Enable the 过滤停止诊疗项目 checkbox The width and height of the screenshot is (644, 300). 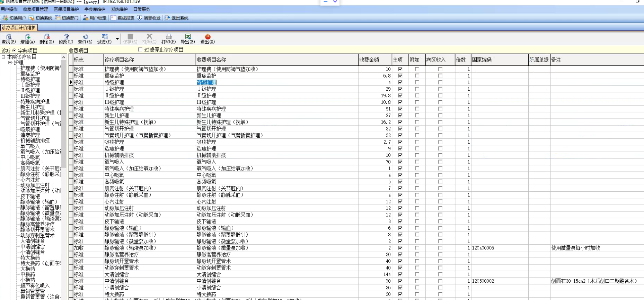click(x=140, y=50)
